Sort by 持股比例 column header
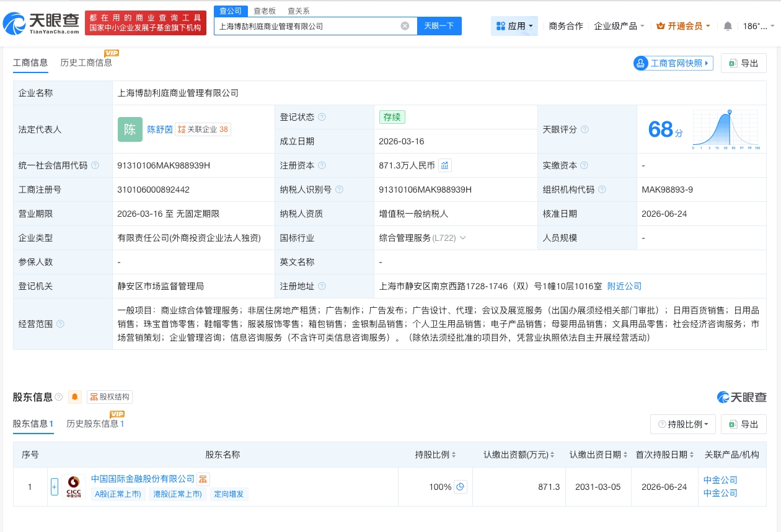The image size is (781, 532). click(435, 455)
